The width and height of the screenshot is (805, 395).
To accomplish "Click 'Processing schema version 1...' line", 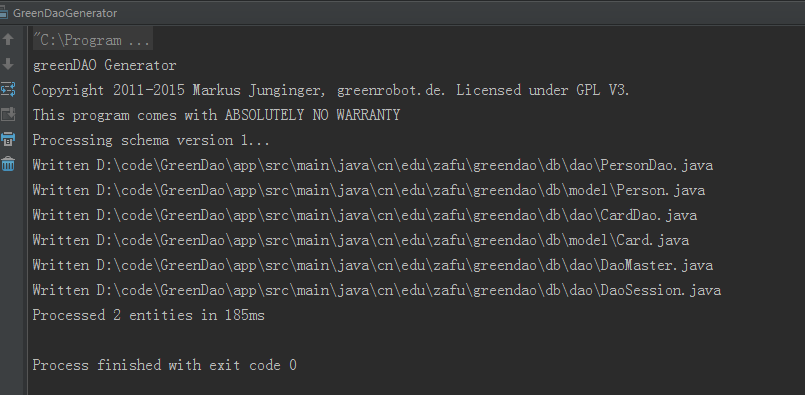I will (151, 140).
